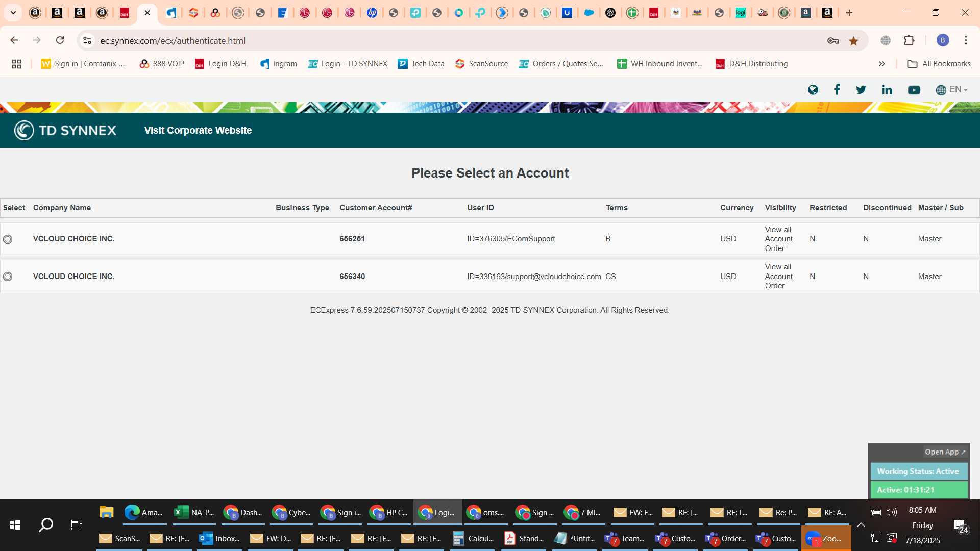Expand the tab search chevron
This screenshot has width=980, height=551.
13,13
